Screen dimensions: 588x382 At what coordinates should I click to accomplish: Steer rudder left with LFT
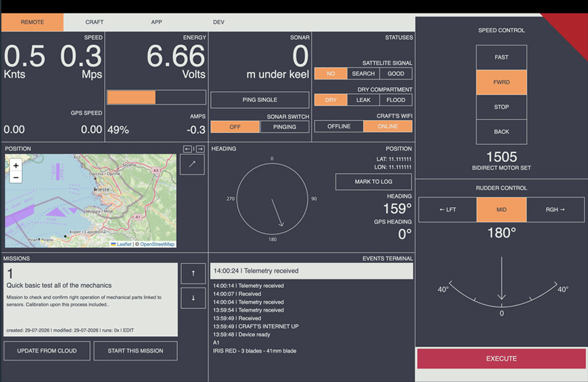click(x=447, y=210)
